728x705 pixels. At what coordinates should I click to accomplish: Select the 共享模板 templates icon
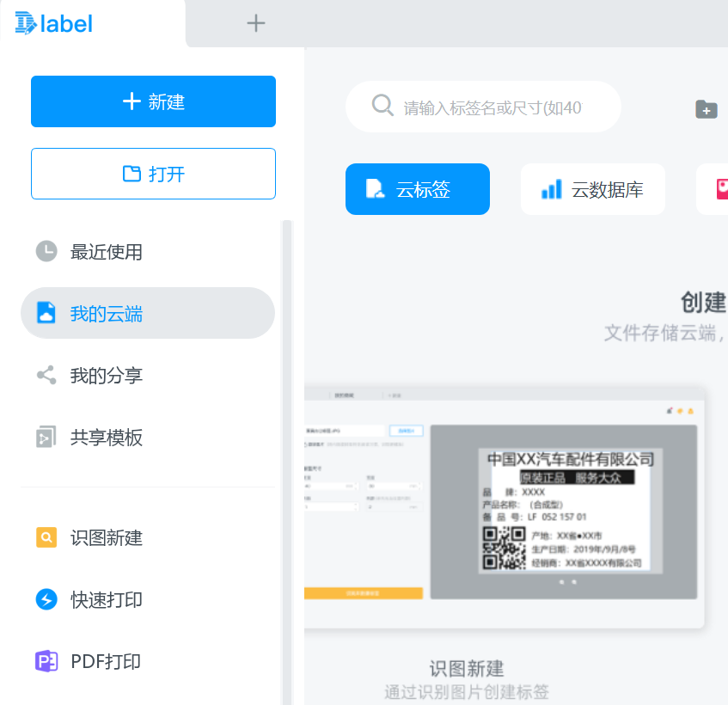[46, 437]
